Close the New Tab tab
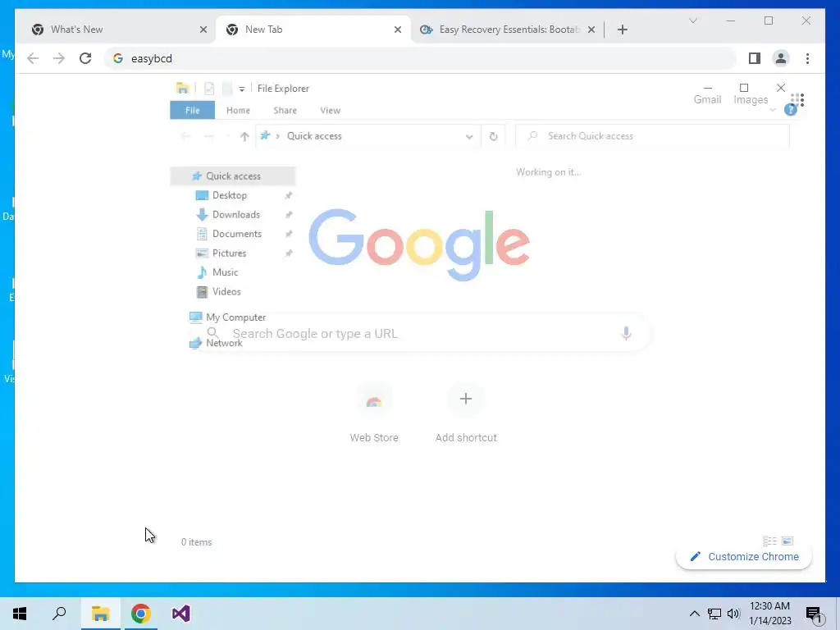 pos(398,30)
